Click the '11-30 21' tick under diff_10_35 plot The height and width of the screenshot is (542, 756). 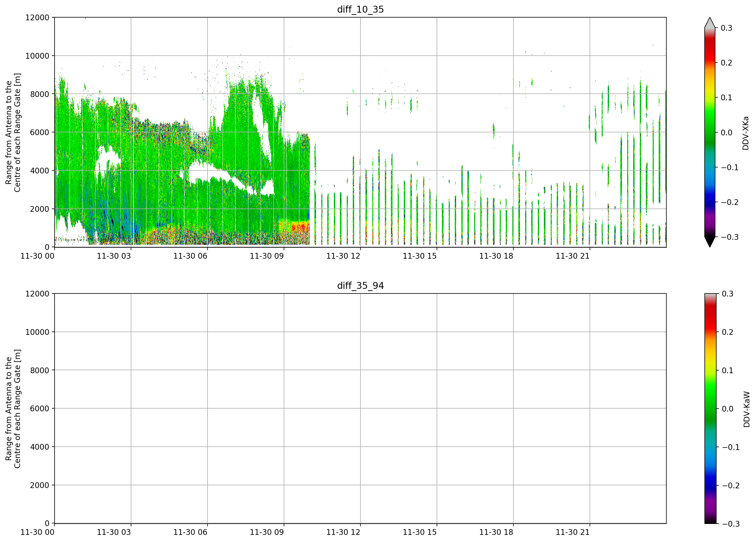click(572, 256)
